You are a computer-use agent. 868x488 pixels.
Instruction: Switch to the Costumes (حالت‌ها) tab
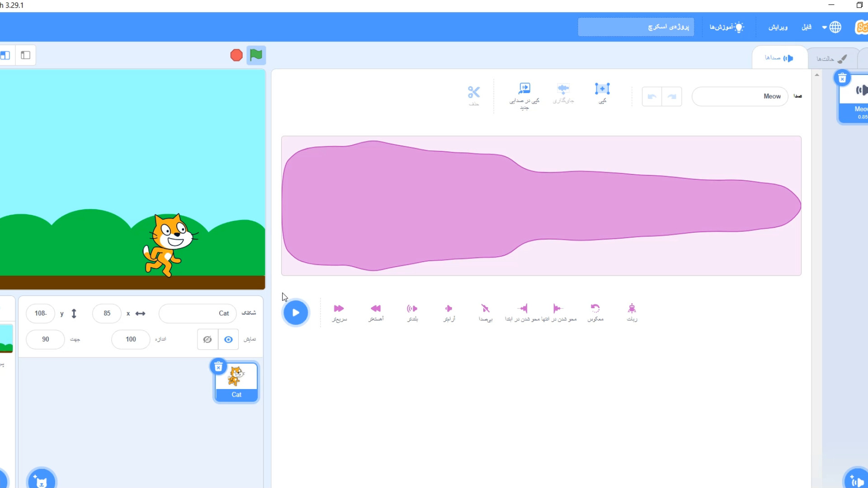(x=832, y=59)
